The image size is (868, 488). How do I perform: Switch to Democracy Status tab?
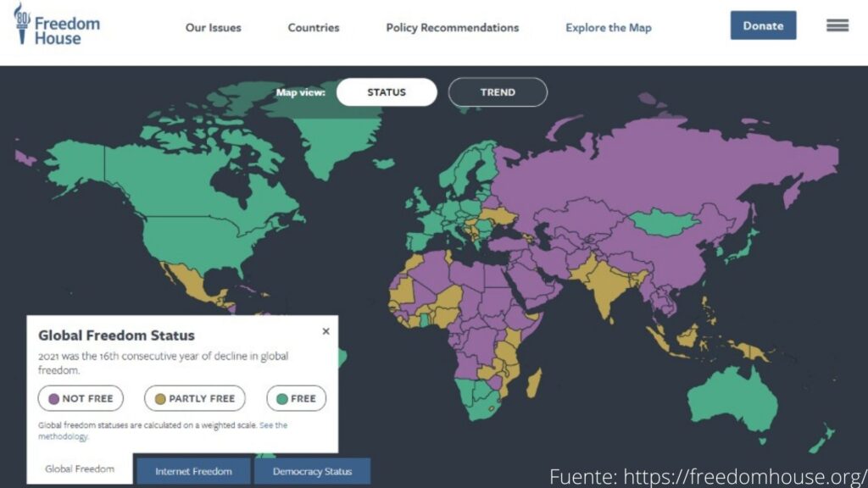(x=312, y=471)
